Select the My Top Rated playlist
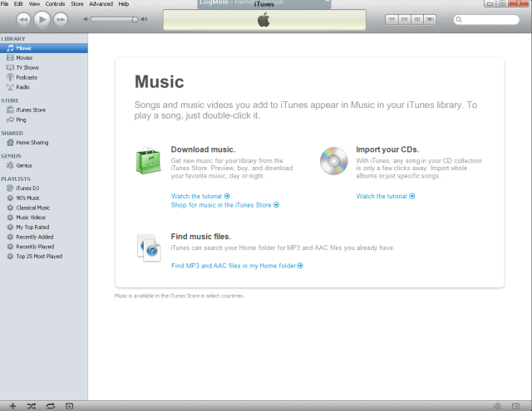The width and height of the screenshot is (532, 411). pyautogui.click(x=44, y=228)
